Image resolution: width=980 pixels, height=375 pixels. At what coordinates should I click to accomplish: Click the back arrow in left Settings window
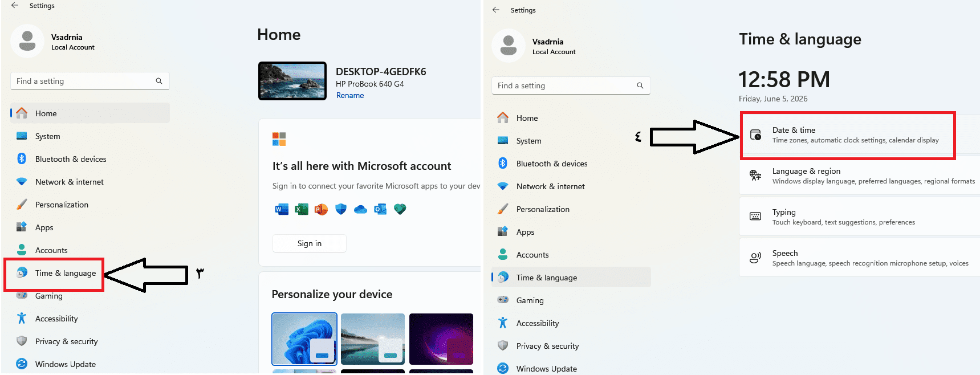click(x=15, y=5)
